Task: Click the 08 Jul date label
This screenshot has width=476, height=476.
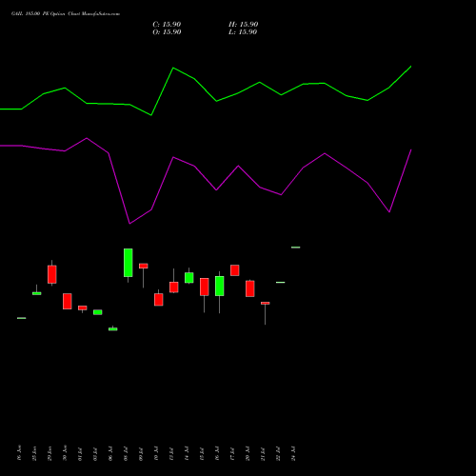Action: click(x=126, y=454)
